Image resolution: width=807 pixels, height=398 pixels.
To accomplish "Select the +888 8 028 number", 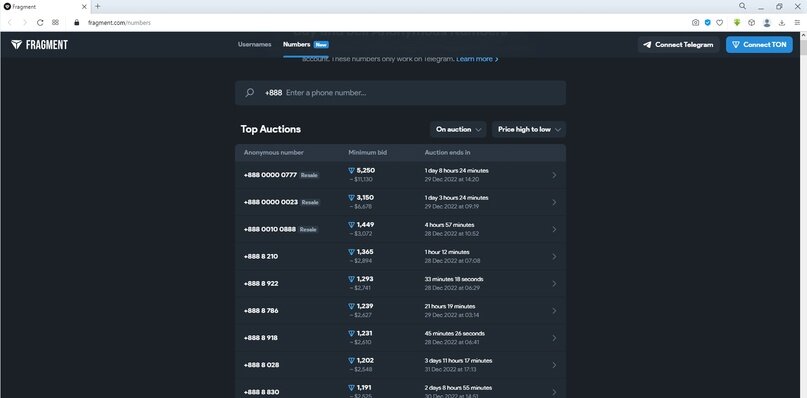I will 261,365.
